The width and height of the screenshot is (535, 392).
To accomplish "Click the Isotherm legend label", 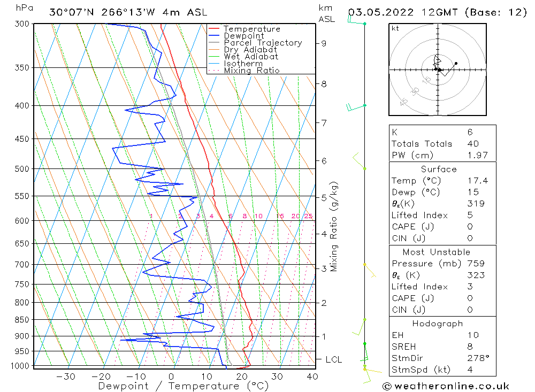I will click(243, 64).
